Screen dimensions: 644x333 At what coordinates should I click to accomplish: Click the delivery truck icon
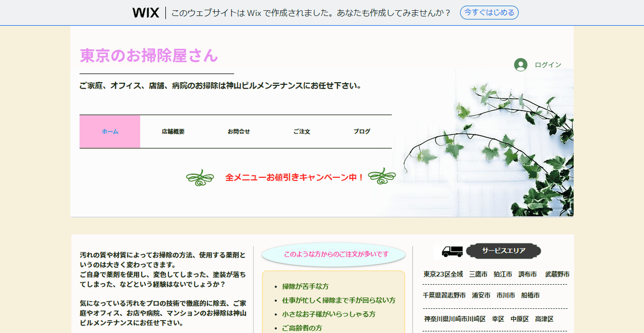452,251
